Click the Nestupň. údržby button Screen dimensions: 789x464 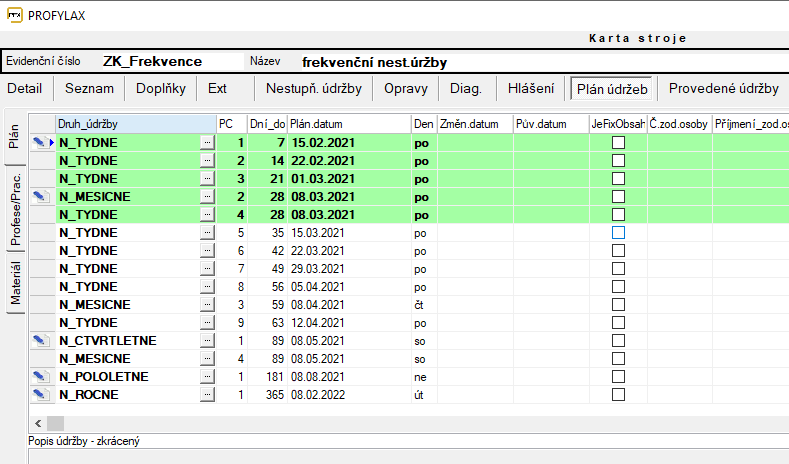click(313, 88)
